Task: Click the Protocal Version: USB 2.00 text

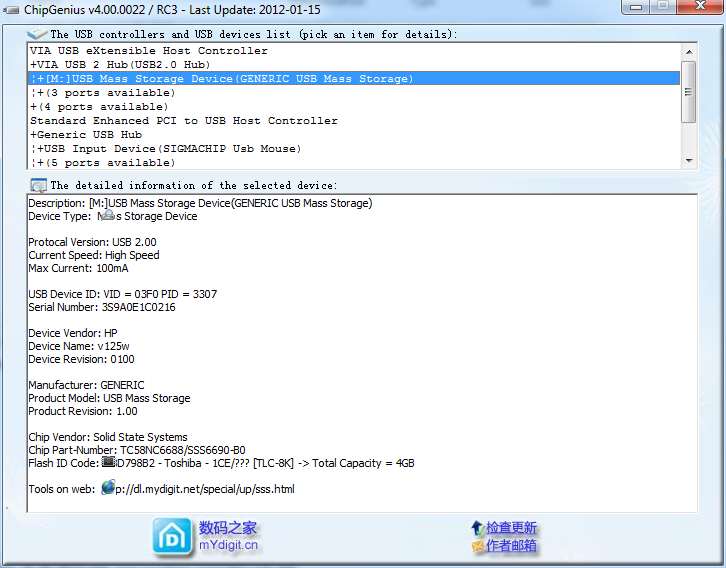Action: pos(92,242)
